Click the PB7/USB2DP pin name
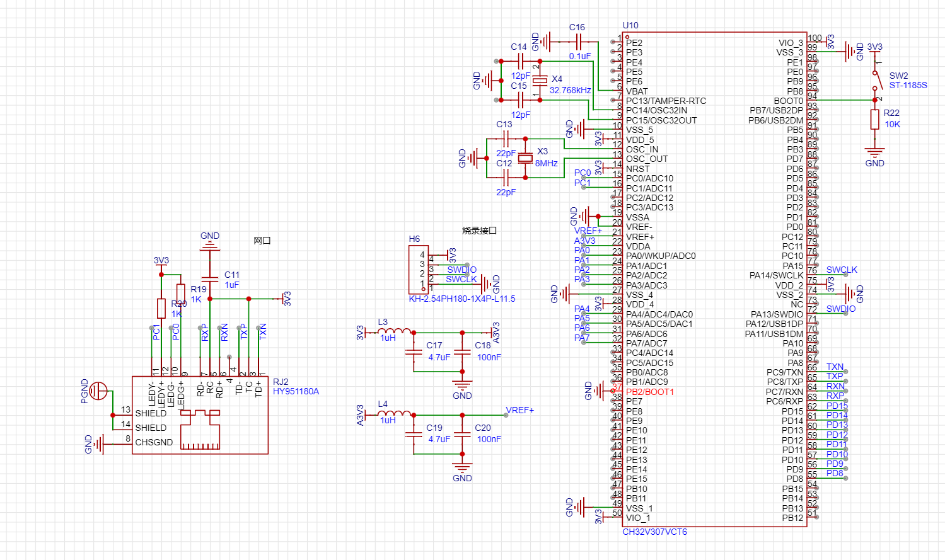 (x=777, y=110)
